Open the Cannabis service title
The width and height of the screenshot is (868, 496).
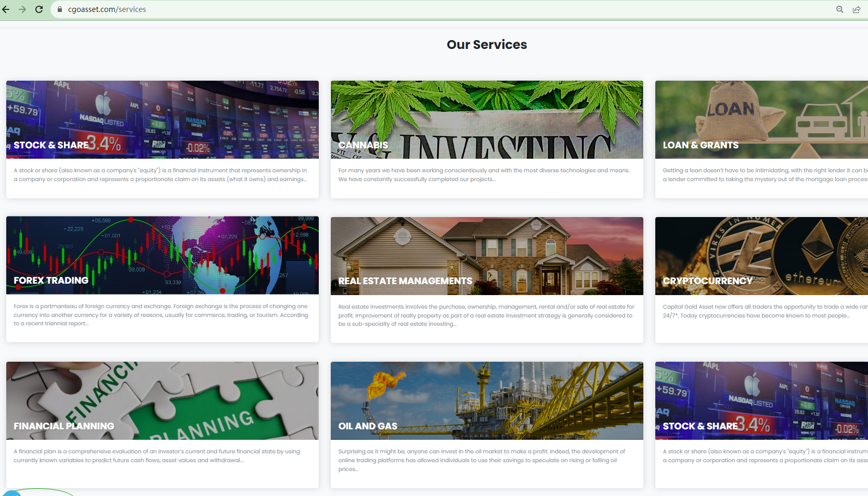[x=363, y=145]
